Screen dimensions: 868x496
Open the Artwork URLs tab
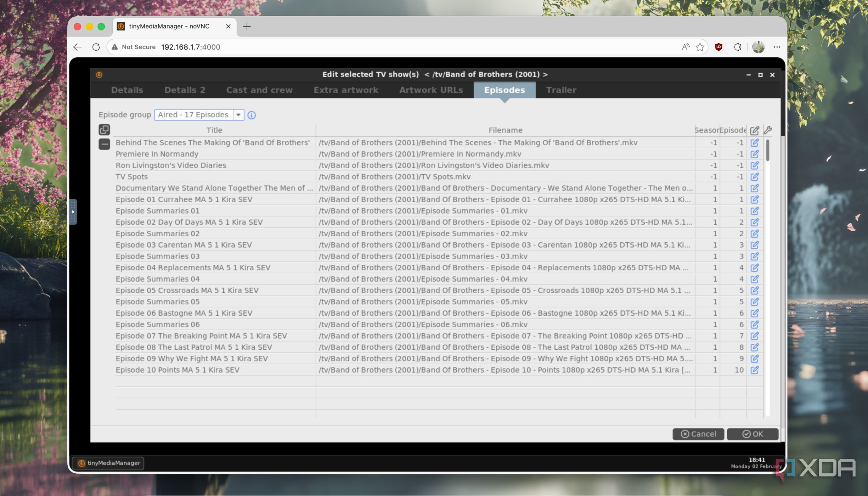(x=431, y=90)
